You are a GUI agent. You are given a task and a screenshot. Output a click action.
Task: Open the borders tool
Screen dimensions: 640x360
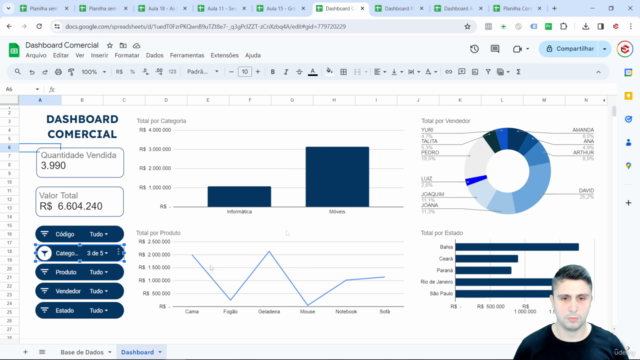[344, 72]
